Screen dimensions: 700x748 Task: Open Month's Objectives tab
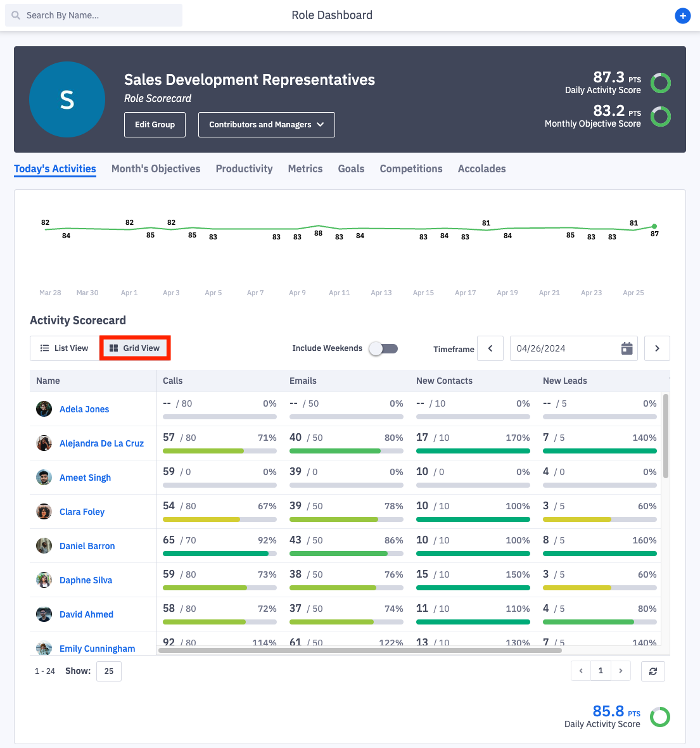click(156, 169)
